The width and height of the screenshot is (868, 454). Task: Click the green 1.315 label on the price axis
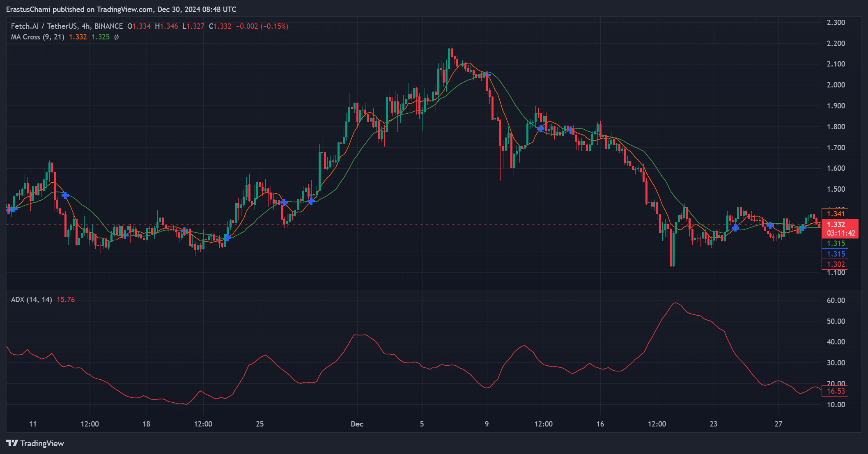(x=836, y=243)
